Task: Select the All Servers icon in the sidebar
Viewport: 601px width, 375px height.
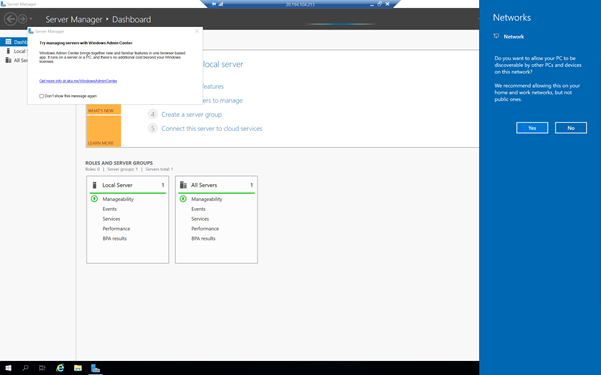Action: (8, 60)
